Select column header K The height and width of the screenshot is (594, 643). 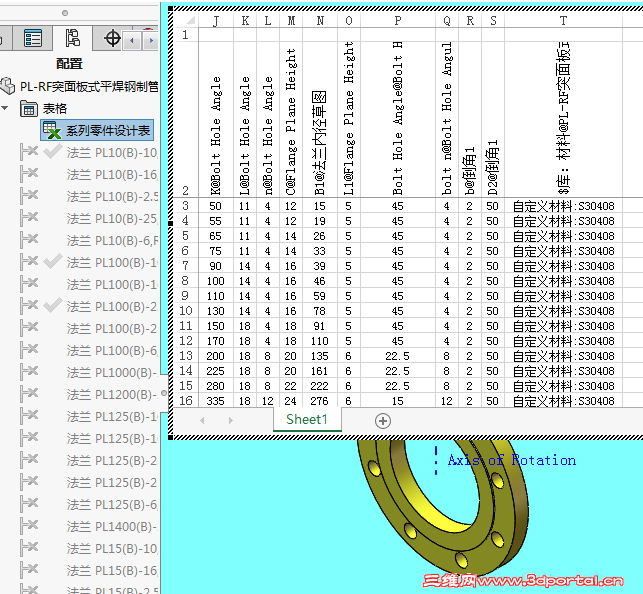click(245, 20)
